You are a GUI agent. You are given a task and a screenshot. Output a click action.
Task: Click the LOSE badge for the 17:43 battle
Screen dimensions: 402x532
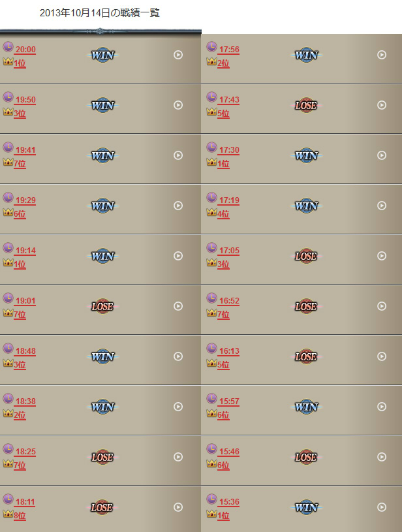(306, 106)
